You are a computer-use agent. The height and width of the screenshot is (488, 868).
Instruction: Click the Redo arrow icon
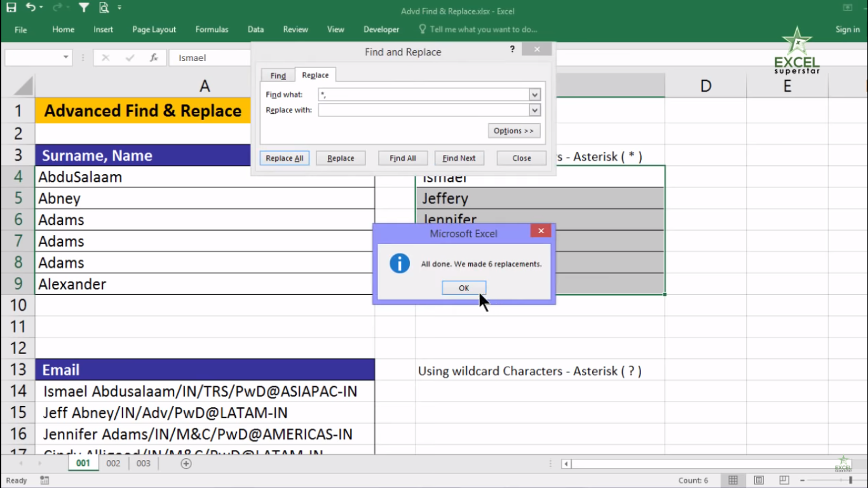(x=57, y=8)
